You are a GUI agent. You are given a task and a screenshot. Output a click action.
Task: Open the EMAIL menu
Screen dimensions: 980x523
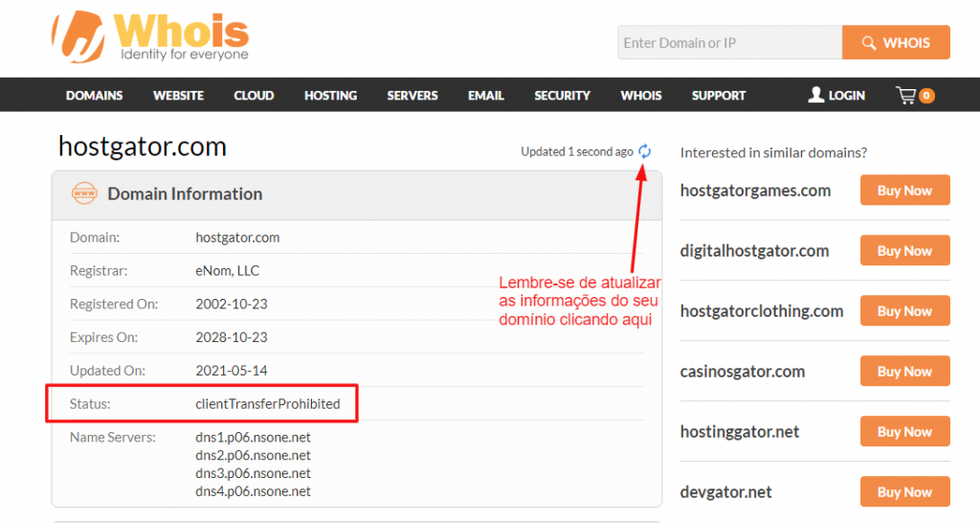pyautogui.click(x=485, y=96)
